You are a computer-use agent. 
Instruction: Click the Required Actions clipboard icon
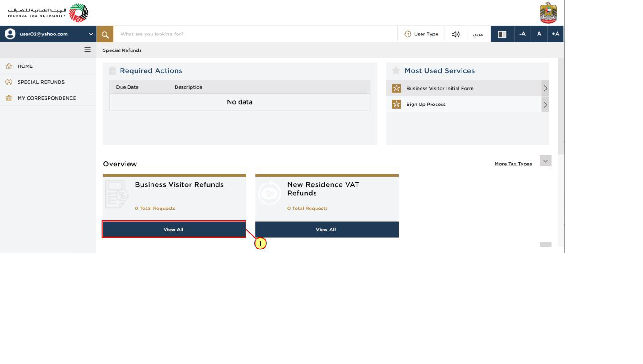(x=112, y=71)
